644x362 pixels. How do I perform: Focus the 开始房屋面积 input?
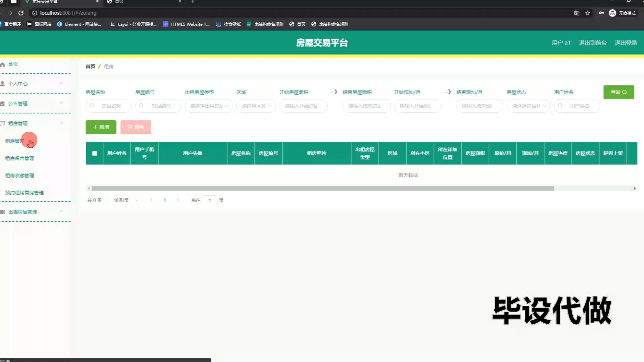coord(303,106)
